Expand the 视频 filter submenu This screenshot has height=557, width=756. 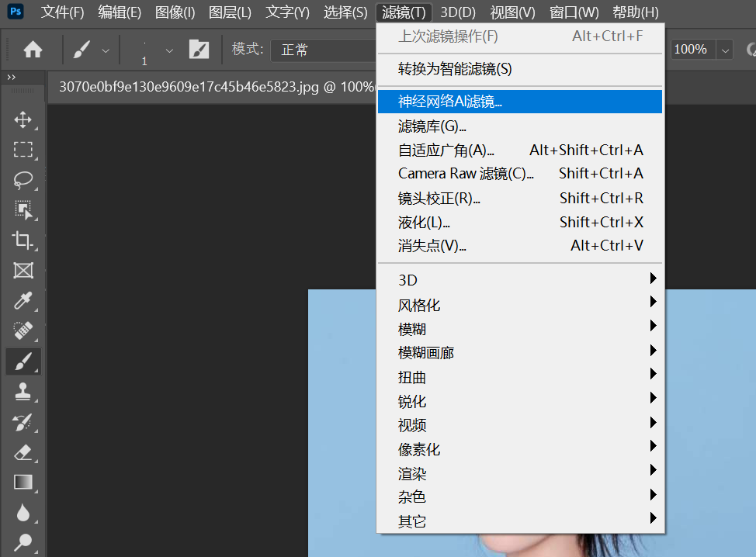coord(520,425)
